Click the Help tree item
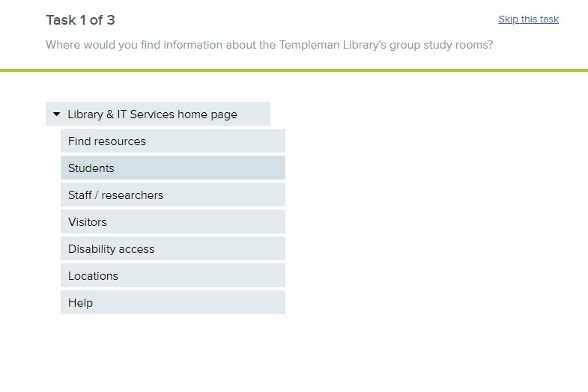Screen dimensions: 588x392 coord(80,303)
